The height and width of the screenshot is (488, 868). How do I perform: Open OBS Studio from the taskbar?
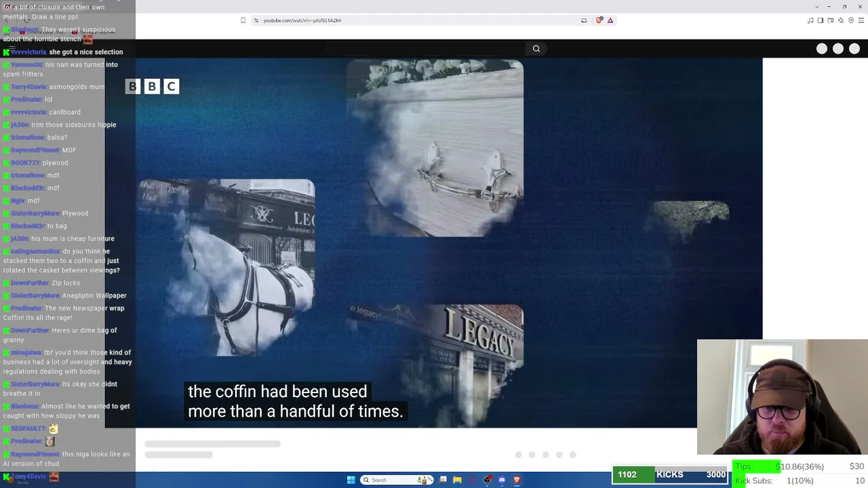coord(487,480)
